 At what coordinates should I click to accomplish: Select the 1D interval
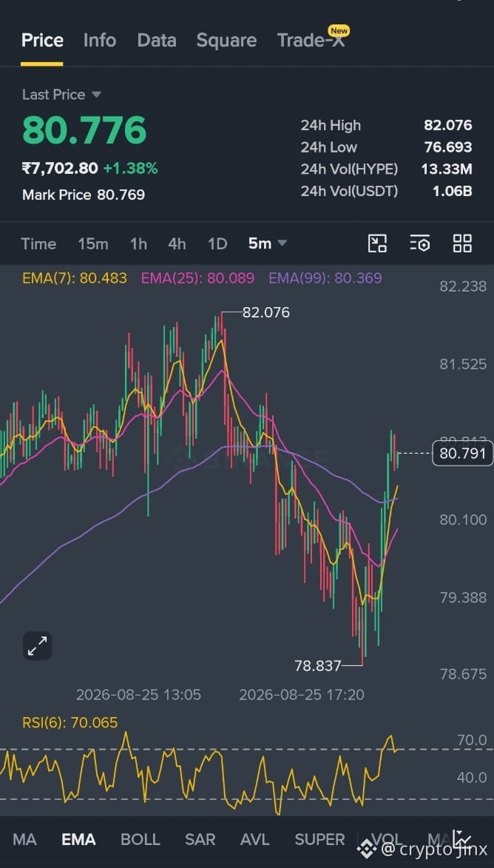tap(217, 243)
